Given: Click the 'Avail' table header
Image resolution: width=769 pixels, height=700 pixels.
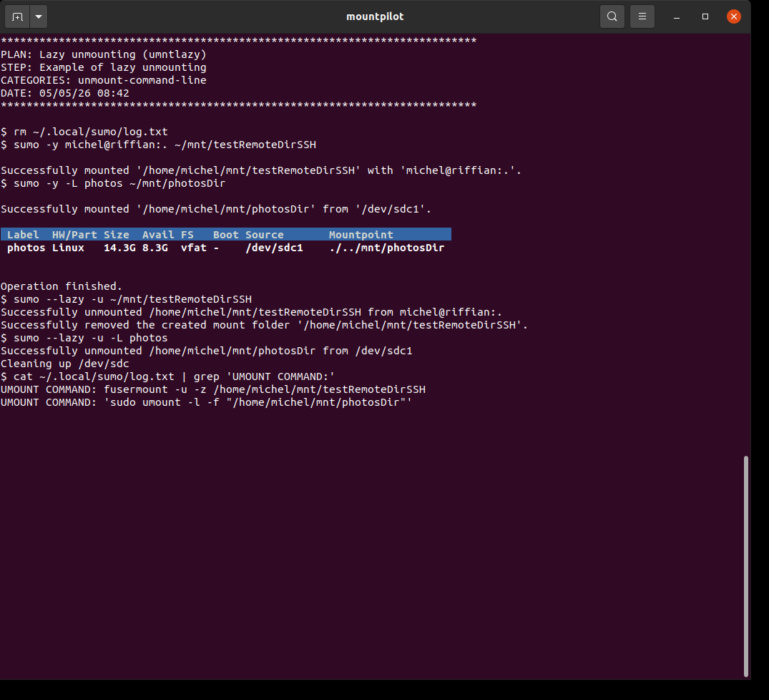Looking at the screenshot, I should 158,235.
